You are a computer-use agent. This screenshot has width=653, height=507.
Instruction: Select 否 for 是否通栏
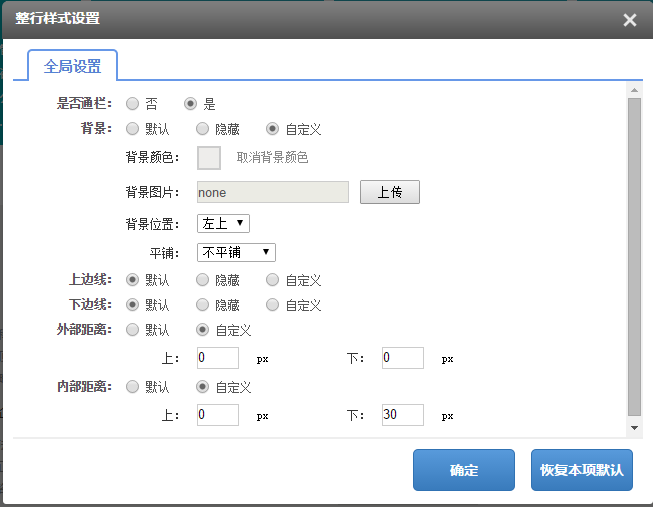[x=132, y=103]
